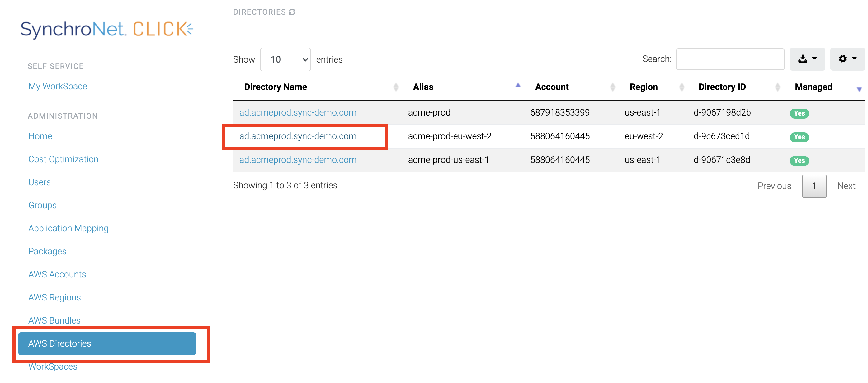Open Application Mapping from the sidebar
This screenshot has height=383, width=868.
[x=68, y=228]
